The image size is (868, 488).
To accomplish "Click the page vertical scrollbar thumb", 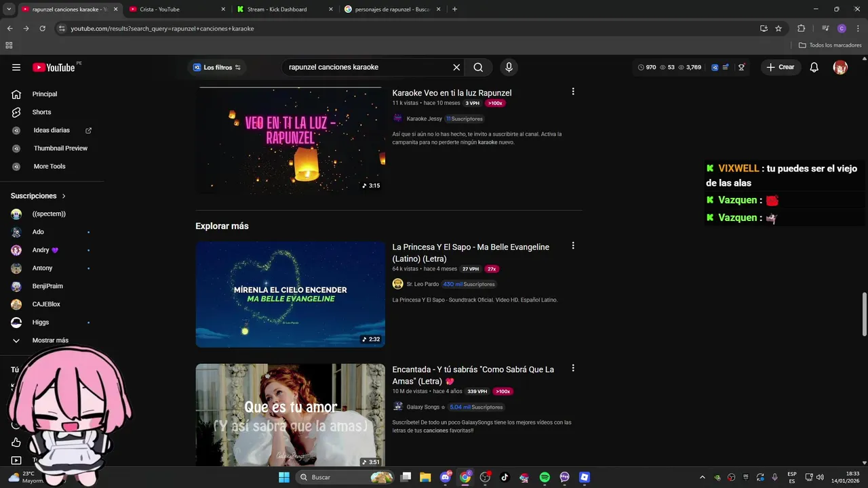I will (x=864, y=314).
